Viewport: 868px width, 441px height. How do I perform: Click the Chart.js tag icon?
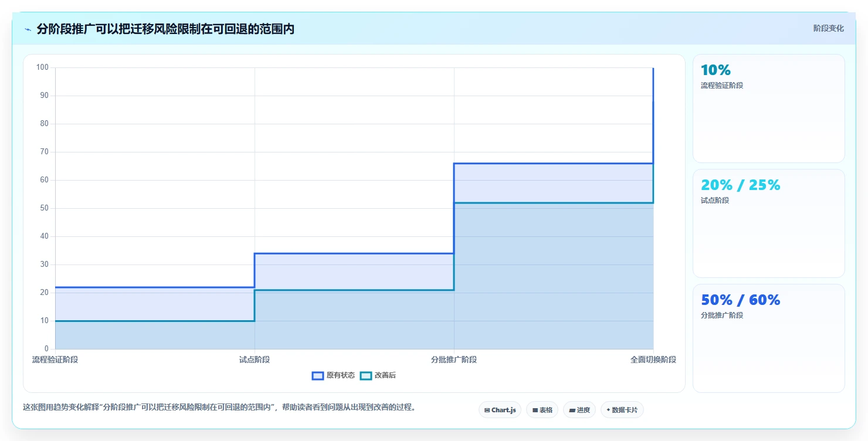tap(487, 411)
